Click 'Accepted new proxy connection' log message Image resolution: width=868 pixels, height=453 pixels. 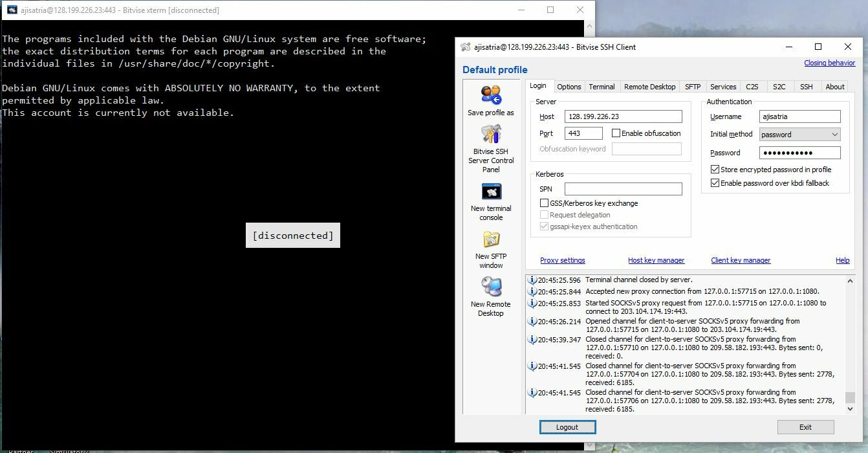(702, 292)
